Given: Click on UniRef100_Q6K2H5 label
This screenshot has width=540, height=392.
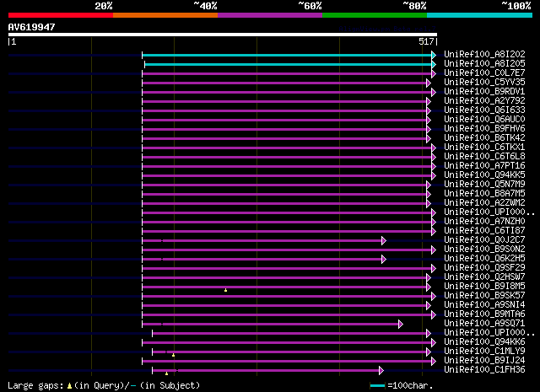Looking at the screenshot, I should pos(484,259).
